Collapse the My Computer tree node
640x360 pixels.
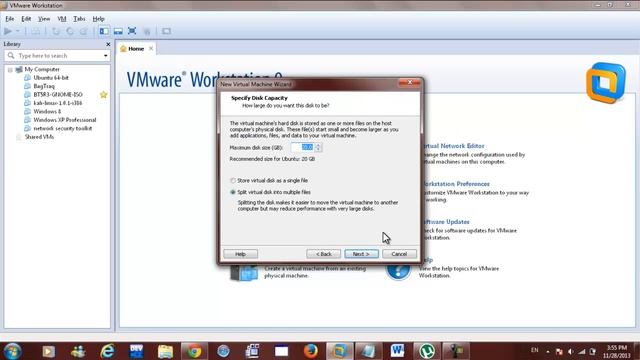point(10,70)
